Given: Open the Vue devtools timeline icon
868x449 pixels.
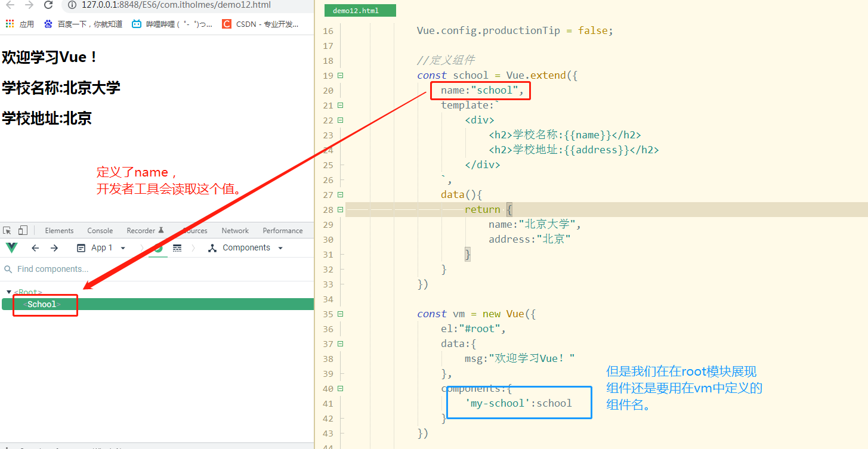Looking at the screenshot, I should pos(177,248).
